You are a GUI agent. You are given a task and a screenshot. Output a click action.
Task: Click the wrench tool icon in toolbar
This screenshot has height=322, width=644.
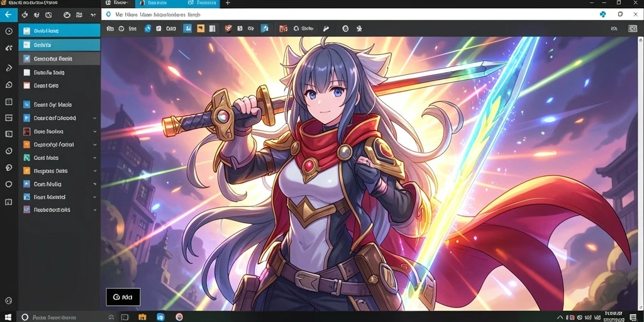tap(326, 29)
